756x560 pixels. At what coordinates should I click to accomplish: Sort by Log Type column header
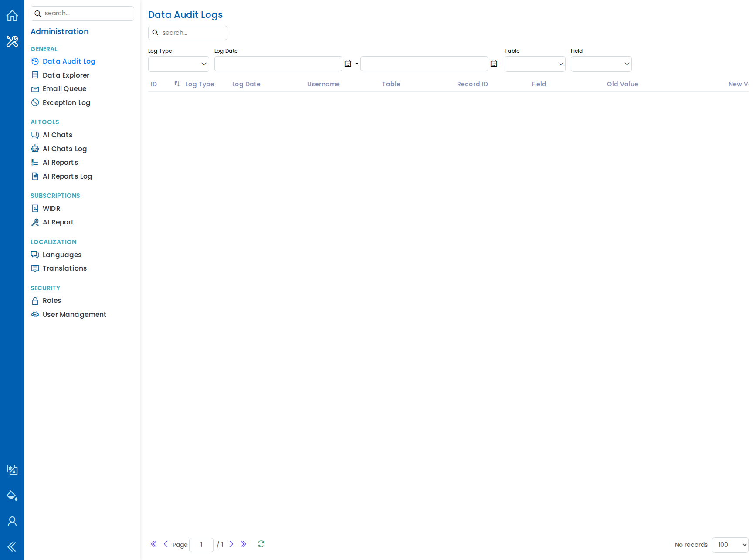coord(200,84)
